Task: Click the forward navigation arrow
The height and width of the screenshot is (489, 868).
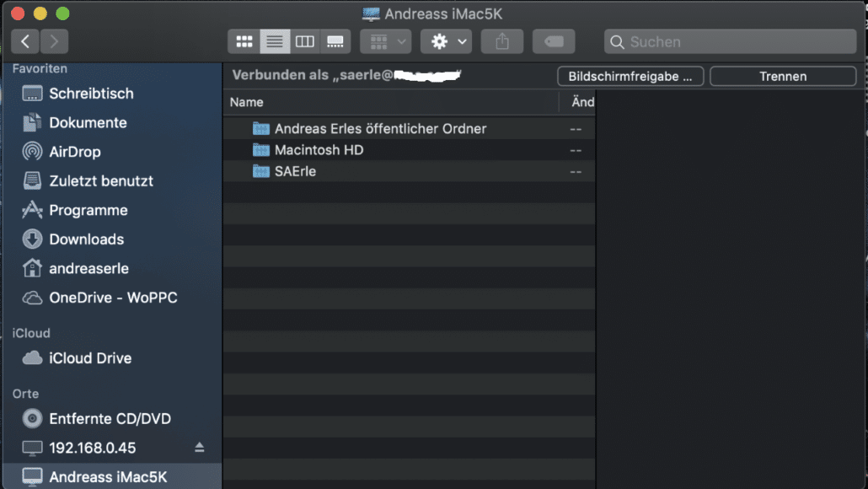Action: click(x=54, y=41)
